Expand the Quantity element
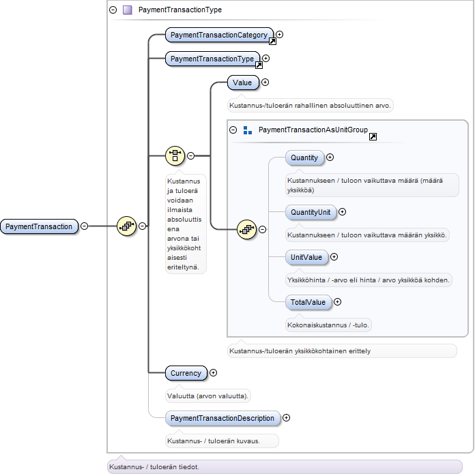Image resolution: width=475 pixels, height=476 pixels. point(330,158)
